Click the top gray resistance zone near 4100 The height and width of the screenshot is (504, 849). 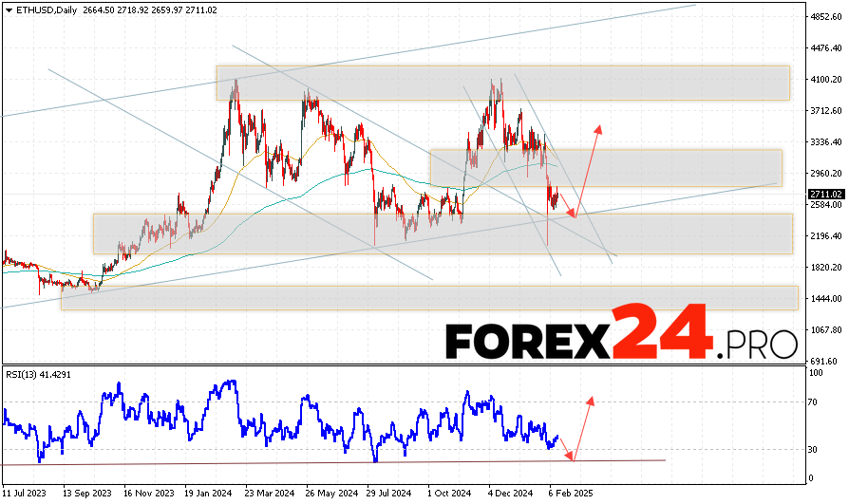(x=502, y=83)
